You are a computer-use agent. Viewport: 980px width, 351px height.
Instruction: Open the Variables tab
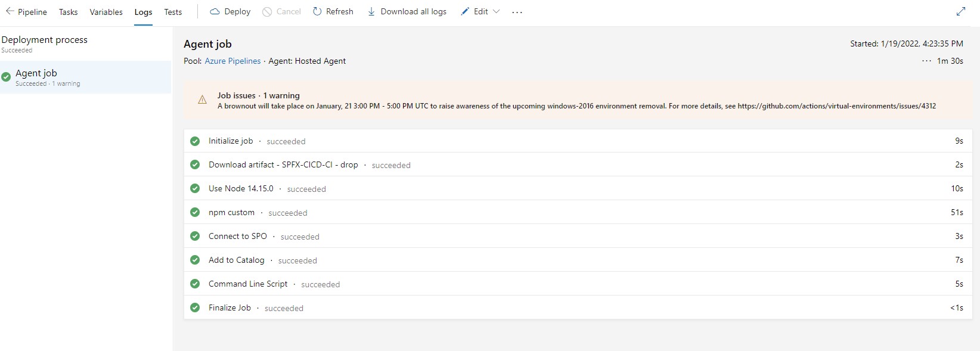[x=106, y=12]
